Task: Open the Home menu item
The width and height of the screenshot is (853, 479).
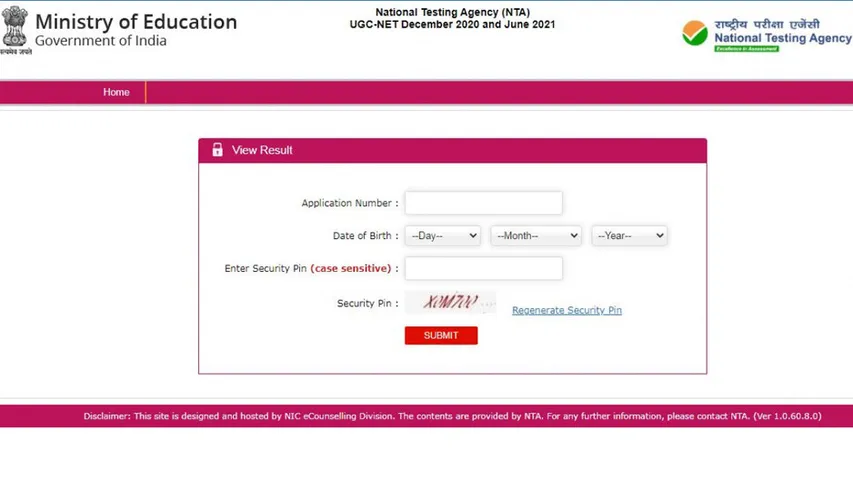Action: 116,92
